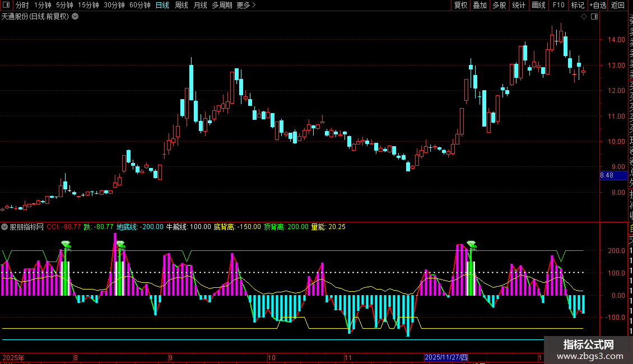
Task: Click the 返回 back button
Action: point(618,5)
